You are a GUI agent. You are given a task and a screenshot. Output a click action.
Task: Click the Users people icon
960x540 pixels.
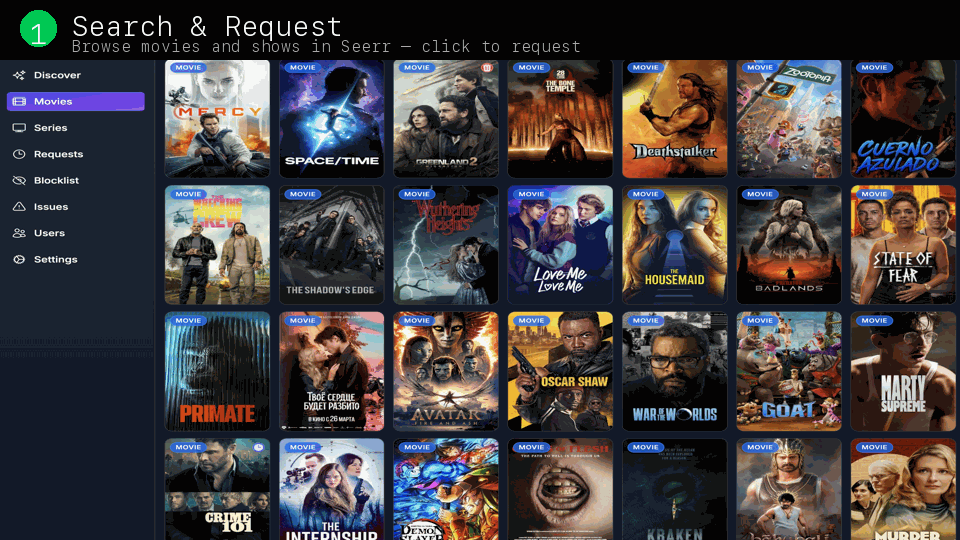[x=19, y=233]
